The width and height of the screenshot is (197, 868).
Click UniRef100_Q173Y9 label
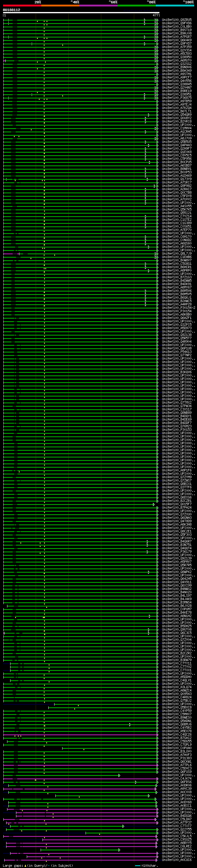click(177, 179)
